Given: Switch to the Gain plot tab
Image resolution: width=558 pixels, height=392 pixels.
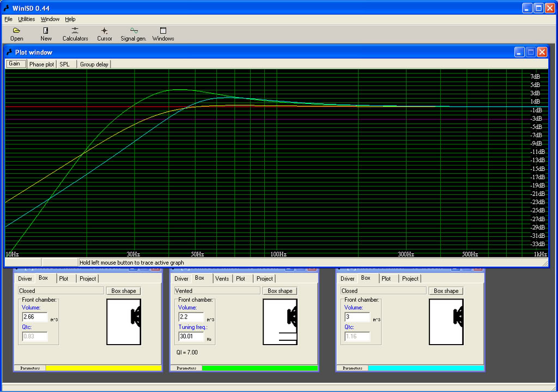Looking at the screenshot, I should click(x=16, y=64).
